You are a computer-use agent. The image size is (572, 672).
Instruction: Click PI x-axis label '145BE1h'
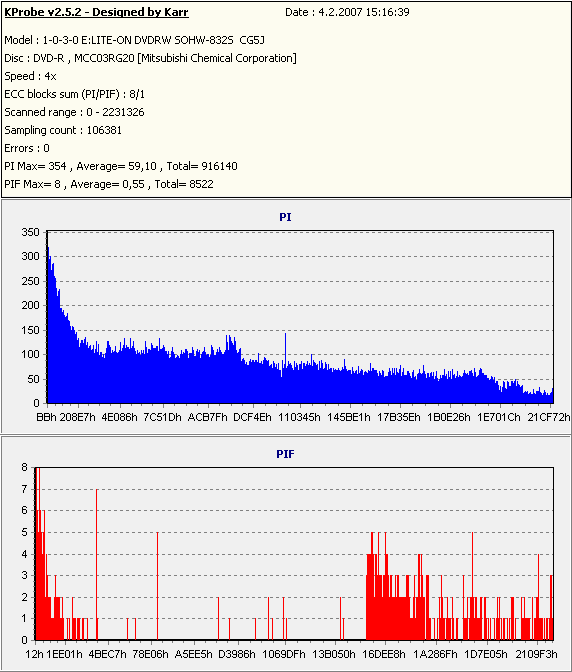pos(348,417)
